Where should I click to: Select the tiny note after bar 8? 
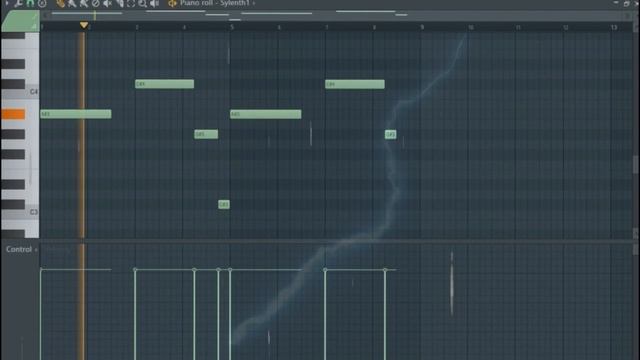point(391,134)
